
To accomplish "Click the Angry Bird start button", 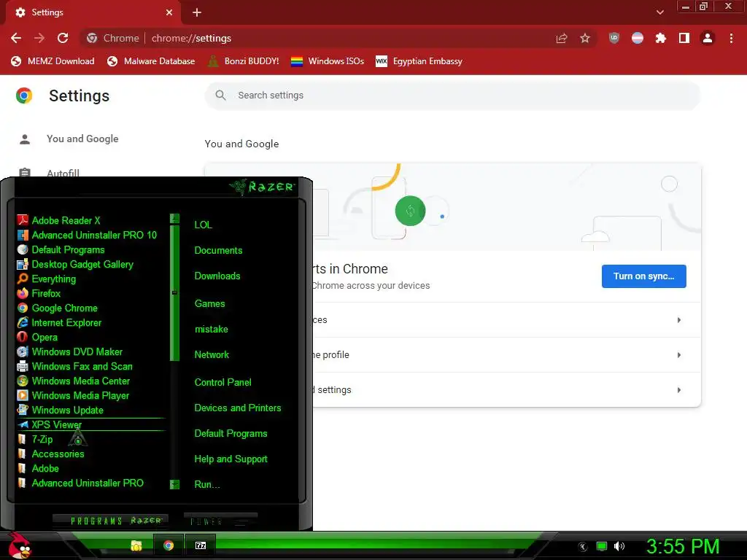I will [20, 545].
